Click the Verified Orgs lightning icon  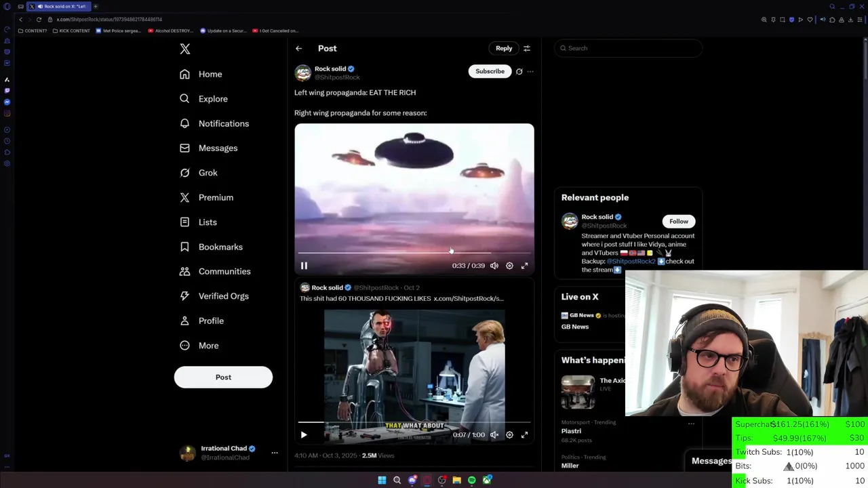184,296
